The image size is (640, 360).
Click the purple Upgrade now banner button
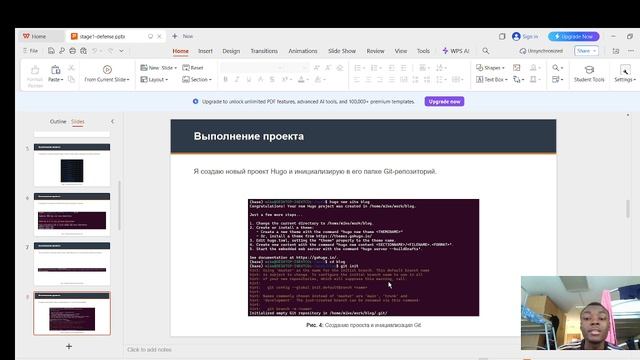(444, 102)
